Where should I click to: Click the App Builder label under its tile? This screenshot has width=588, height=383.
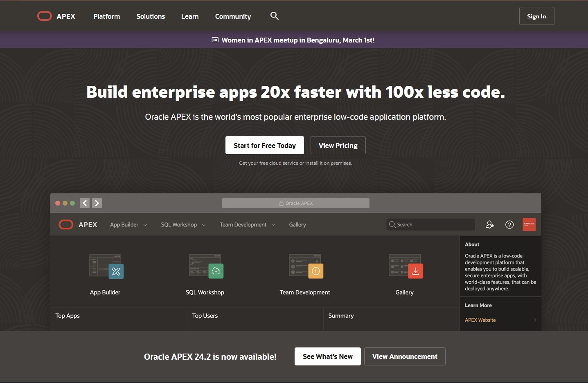click(x=105, y=292)
